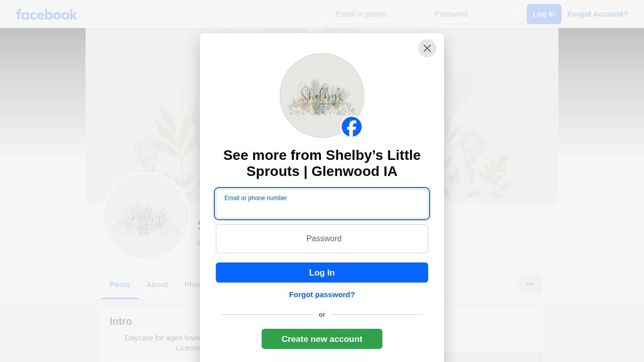
Task: Click the green Create new account button
Action: [322, 339]
